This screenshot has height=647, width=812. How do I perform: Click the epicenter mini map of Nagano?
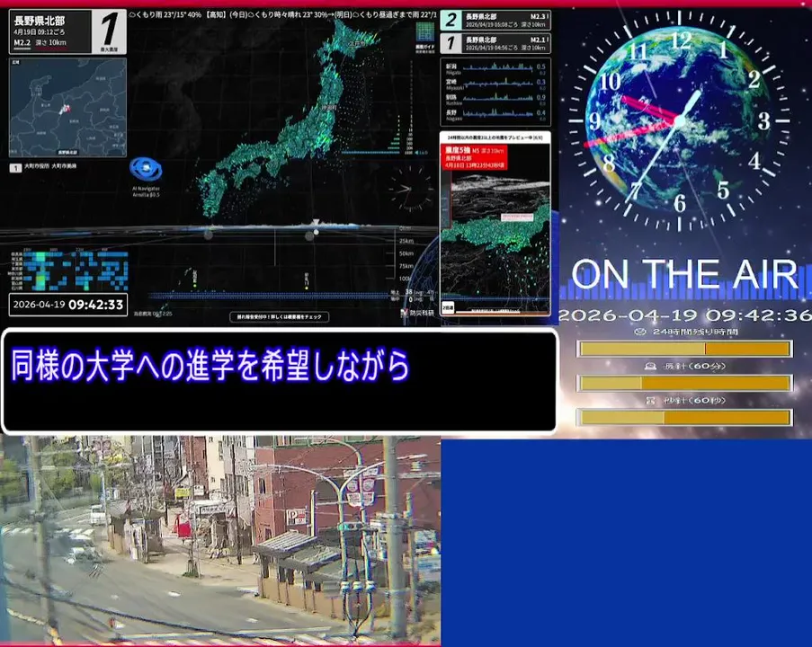[x=67, y=107]
